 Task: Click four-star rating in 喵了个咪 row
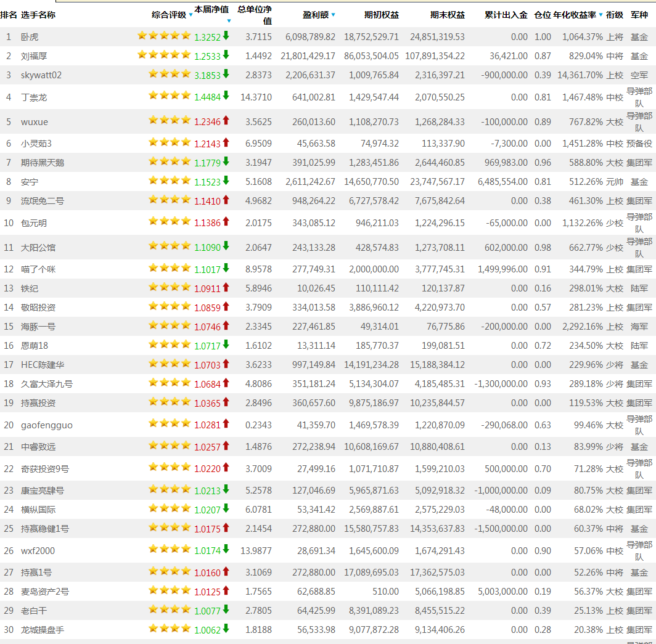click(170, 267)
